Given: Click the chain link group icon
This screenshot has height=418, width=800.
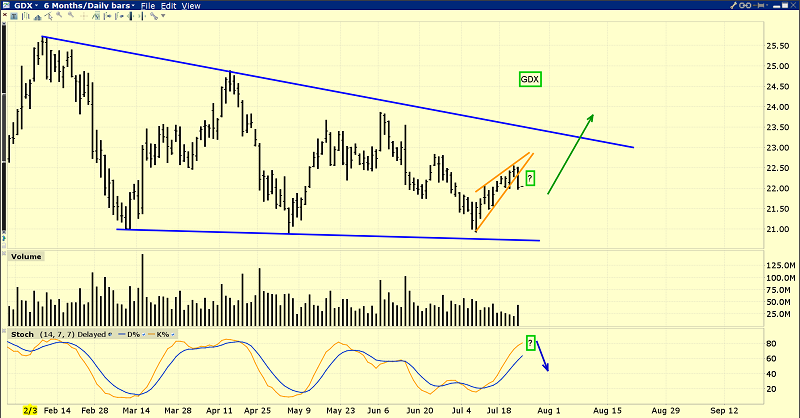Looking at the screenshot, I should coord(745,5).
